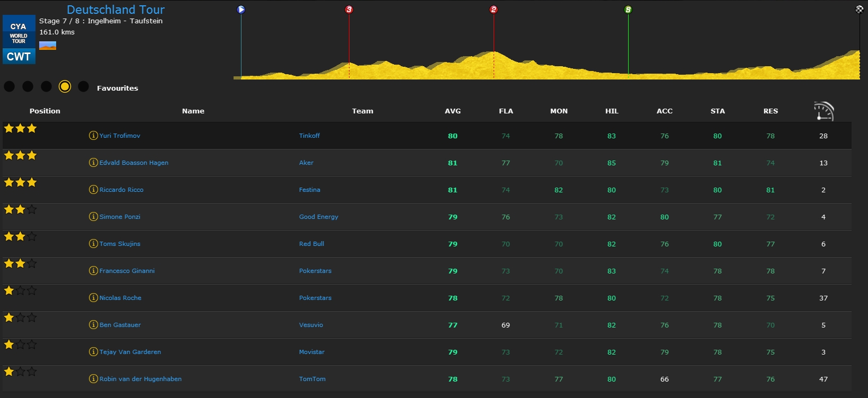Click the checkered finish flag icon
The width and height of the screenshot is (868, 398).
pyautogui.click(x=860, y=10)
